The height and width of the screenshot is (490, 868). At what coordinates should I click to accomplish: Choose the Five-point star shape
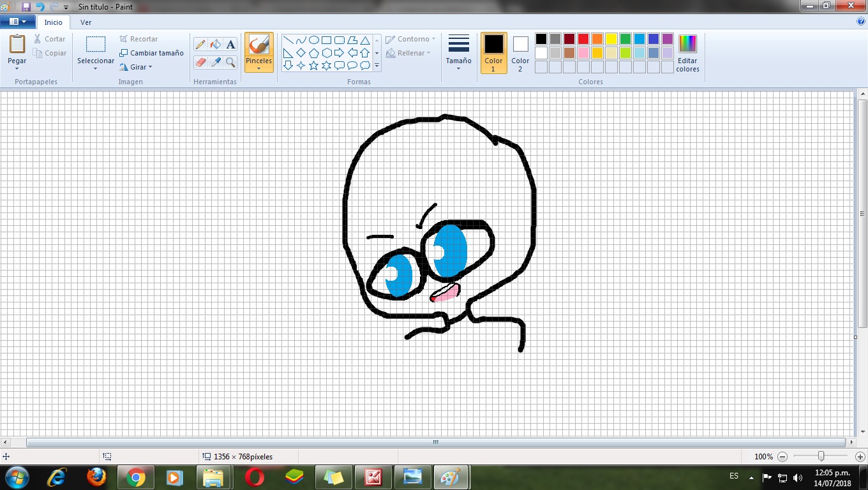[x=314, y=65]
